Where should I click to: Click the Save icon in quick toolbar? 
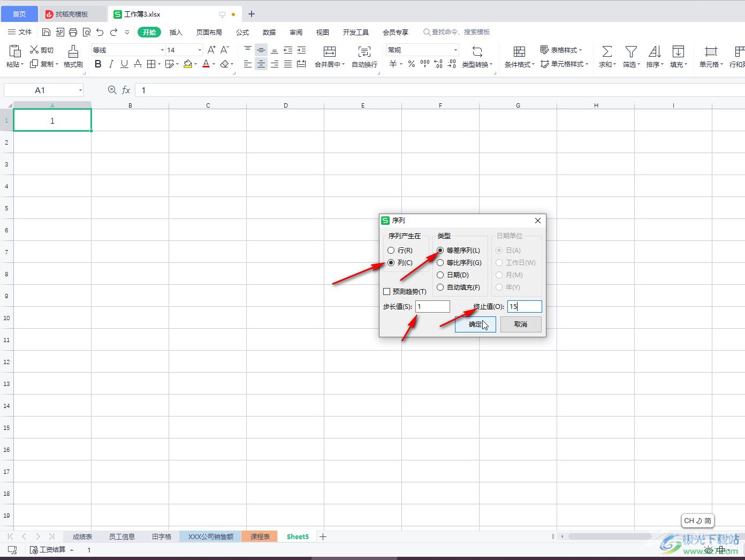[46, 32]
